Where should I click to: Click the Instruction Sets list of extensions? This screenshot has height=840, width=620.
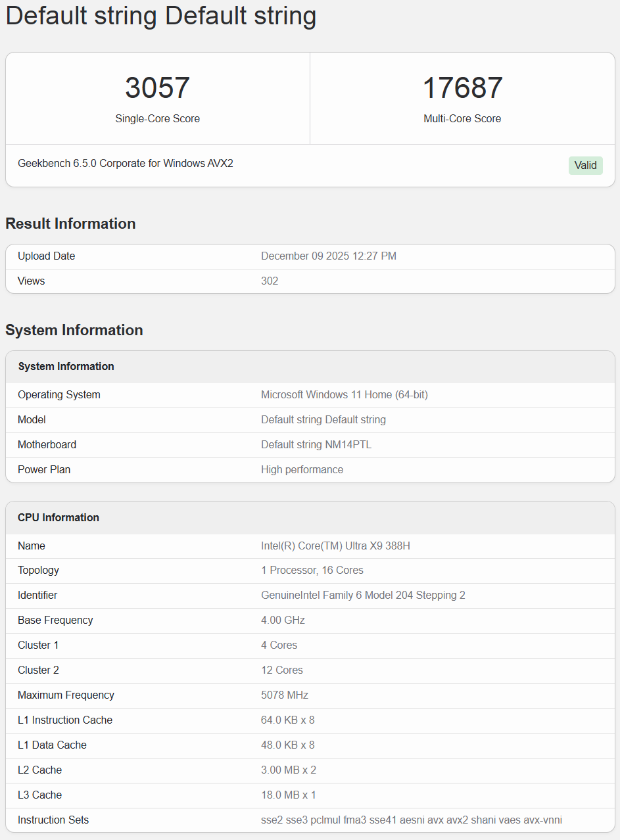[411, 820]
